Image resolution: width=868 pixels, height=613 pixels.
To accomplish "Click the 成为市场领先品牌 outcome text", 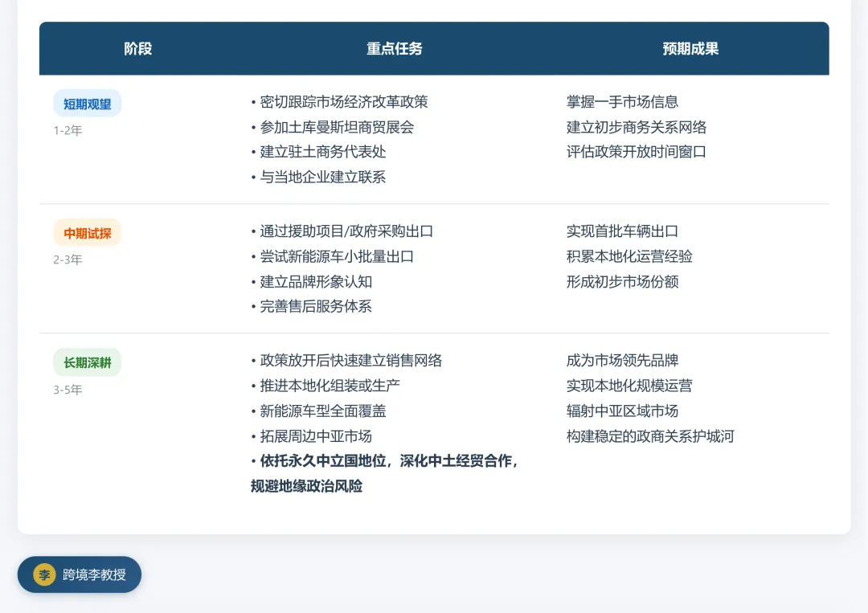I will point(622,361).
